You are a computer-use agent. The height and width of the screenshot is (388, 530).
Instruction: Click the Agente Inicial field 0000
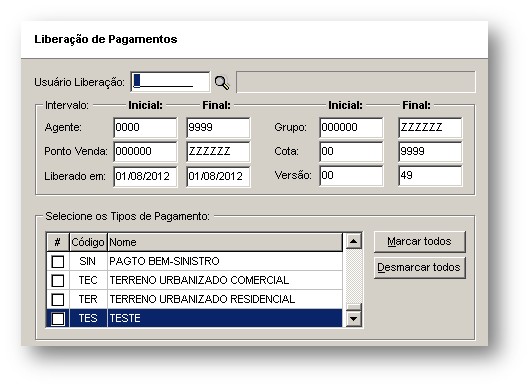point(145,127)
